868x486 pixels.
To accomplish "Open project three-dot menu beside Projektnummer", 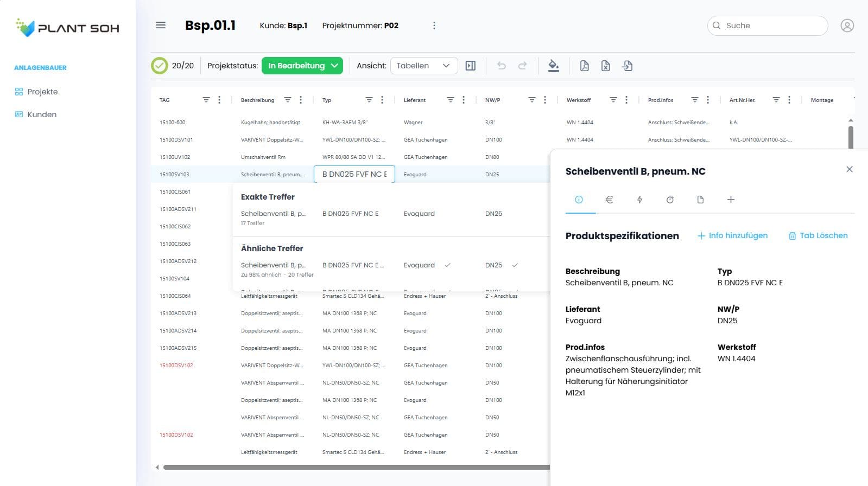I will tap(434, 25).
